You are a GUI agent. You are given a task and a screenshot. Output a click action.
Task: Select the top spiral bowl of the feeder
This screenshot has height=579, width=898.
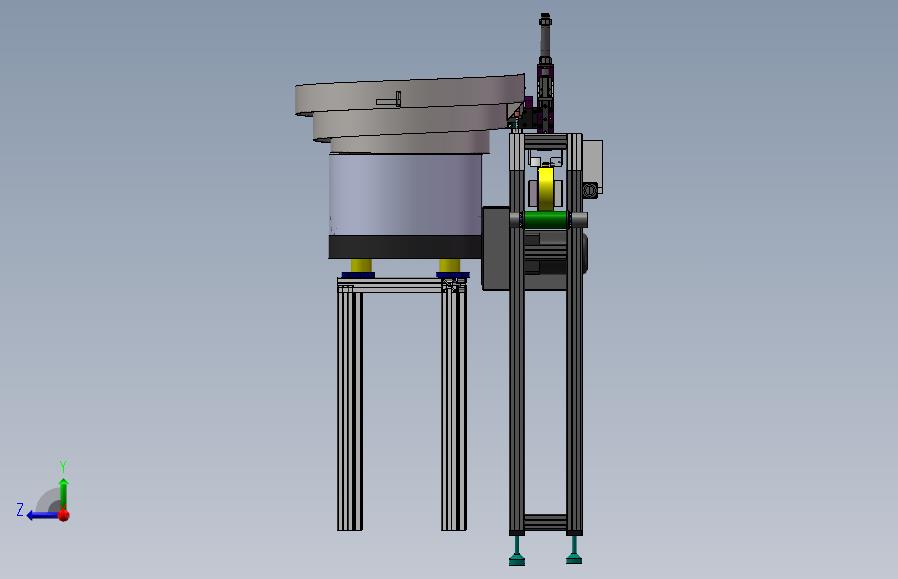[409, 95]
